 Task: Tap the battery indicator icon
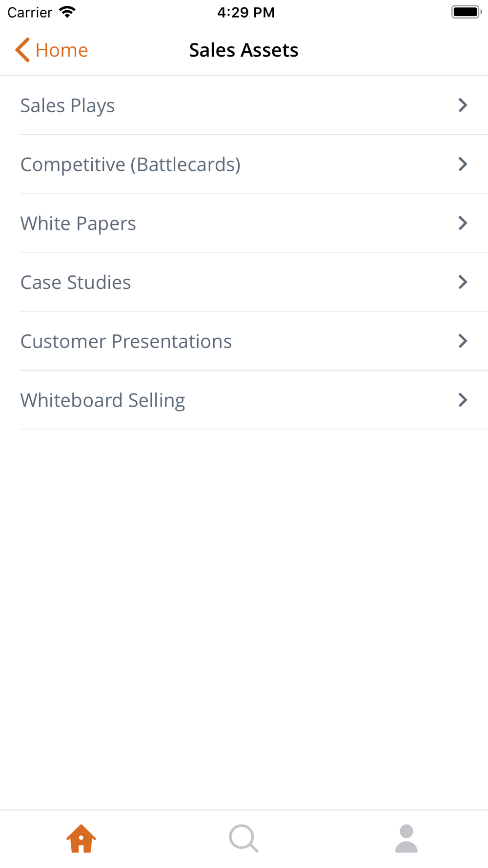point(467,12)
